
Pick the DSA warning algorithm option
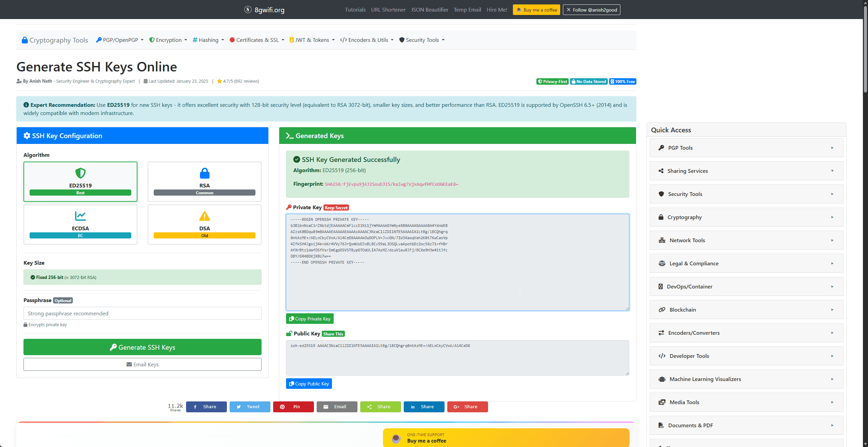pos(204,224)
